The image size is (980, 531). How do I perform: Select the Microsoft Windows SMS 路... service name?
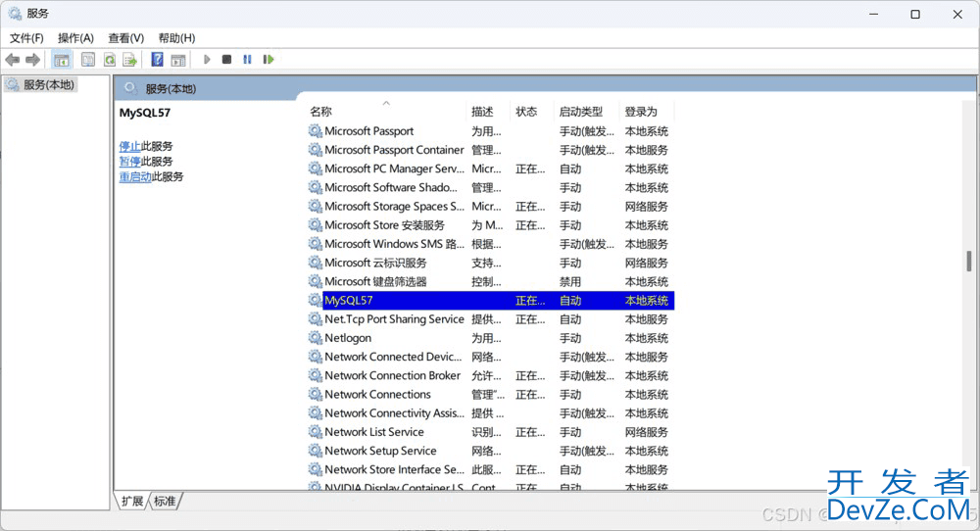click(394, 244)
